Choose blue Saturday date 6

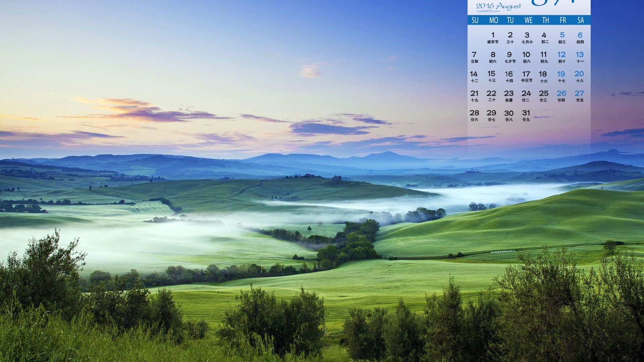[580, 38]
